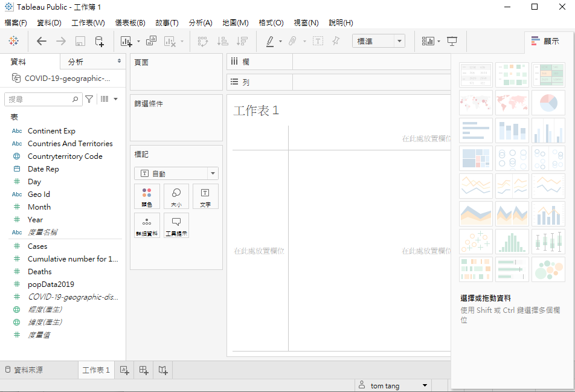
Task: Click the Detail marks button
Action: (147, 225)
